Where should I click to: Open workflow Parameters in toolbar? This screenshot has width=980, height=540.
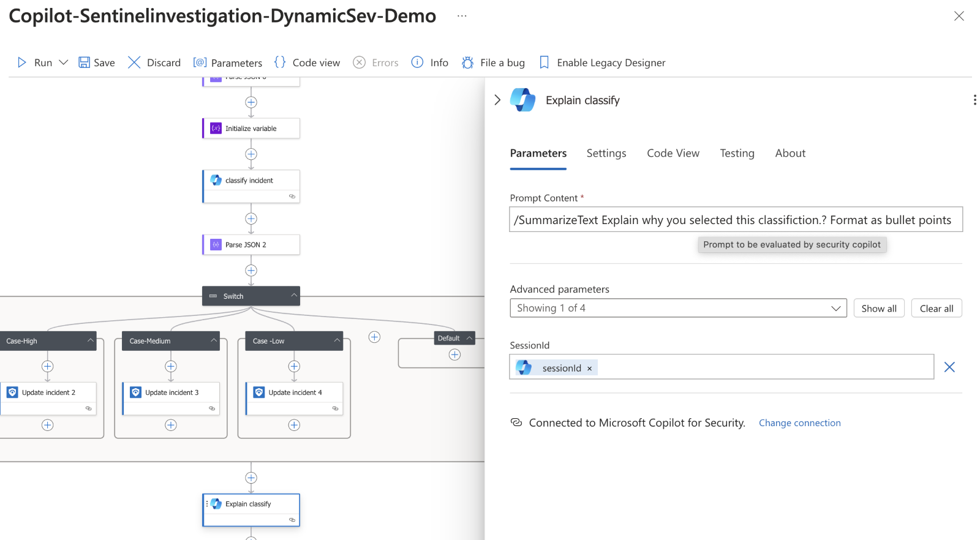pos(227,62)
